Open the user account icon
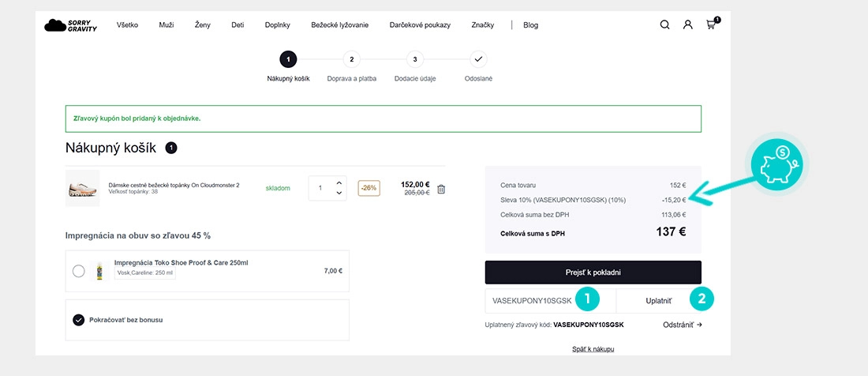 687,25
